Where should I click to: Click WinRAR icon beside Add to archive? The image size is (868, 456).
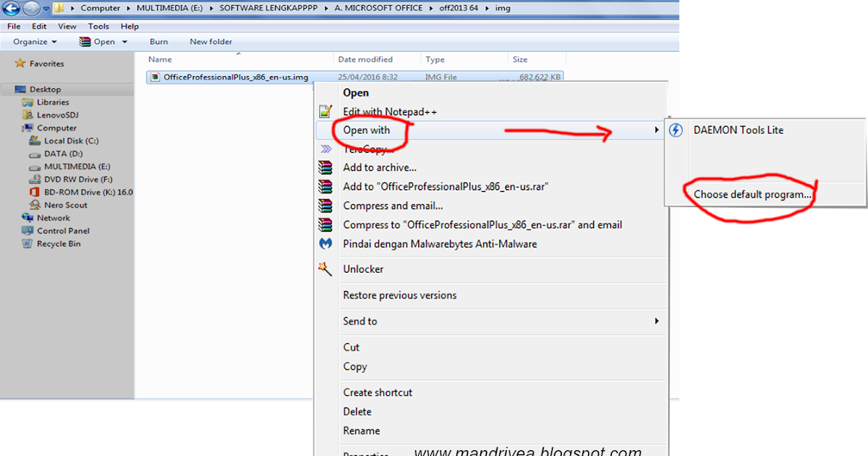[325, 167]
